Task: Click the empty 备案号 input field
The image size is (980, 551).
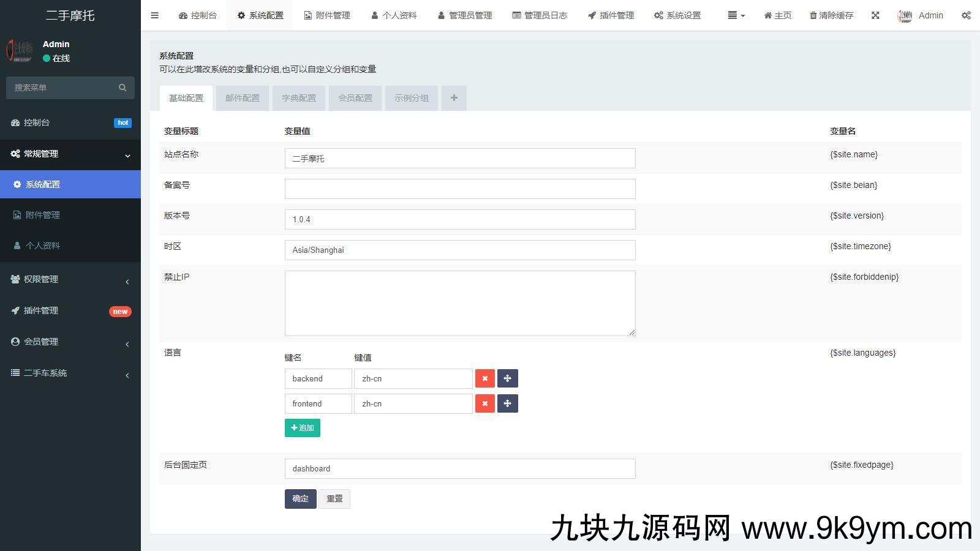Action: point(460,189)
